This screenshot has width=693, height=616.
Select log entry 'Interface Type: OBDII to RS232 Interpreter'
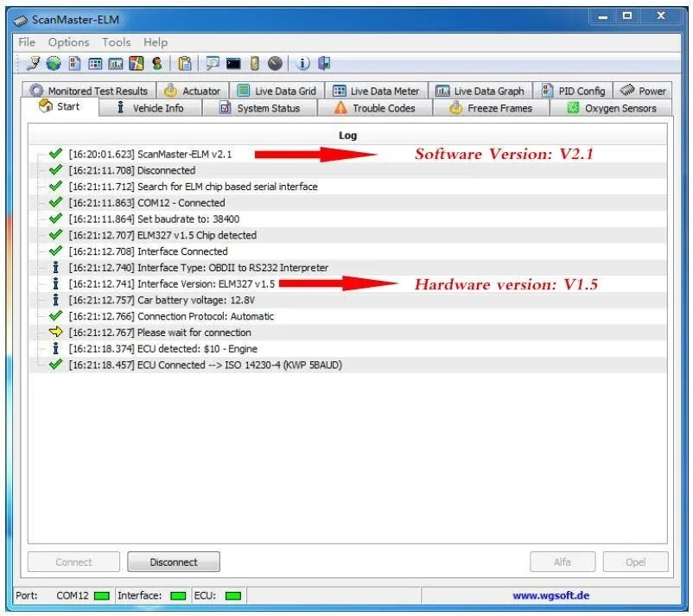[348, 267]
